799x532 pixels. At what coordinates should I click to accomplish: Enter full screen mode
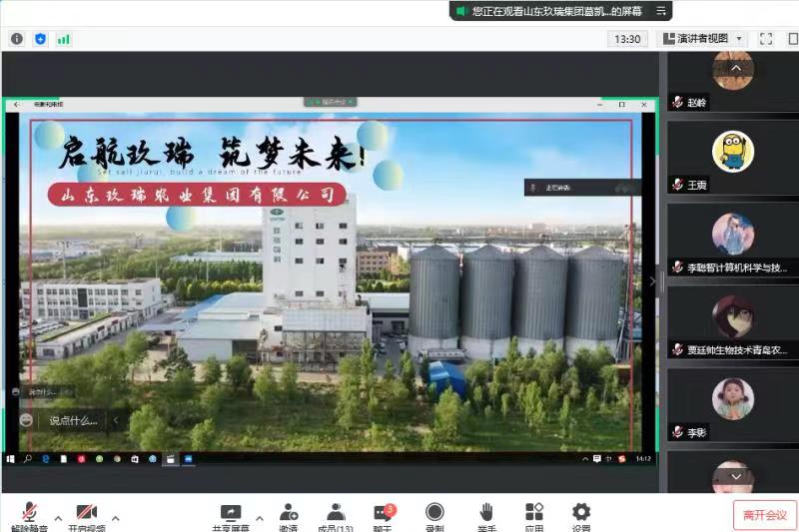click(766, 39)
